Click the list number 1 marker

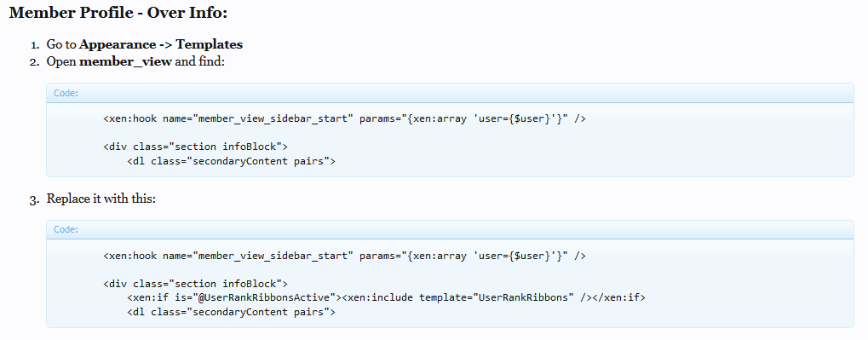pos(35,45)
